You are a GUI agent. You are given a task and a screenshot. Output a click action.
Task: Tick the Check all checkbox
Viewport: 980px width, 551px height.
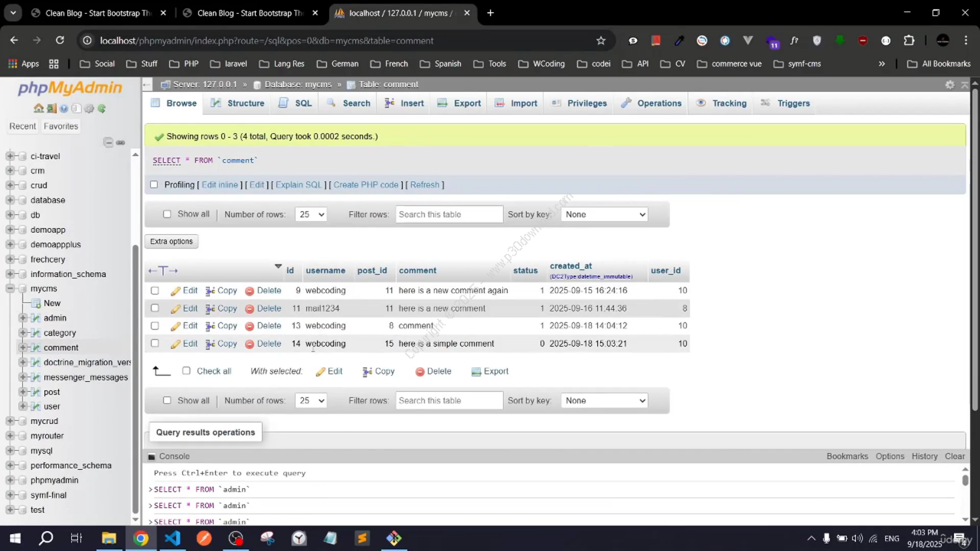(186, 370)
